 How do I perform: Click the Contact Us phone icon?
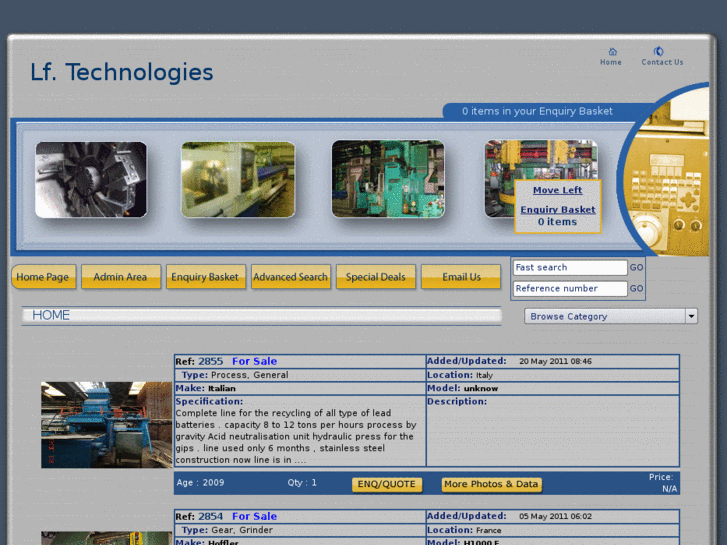658,51
